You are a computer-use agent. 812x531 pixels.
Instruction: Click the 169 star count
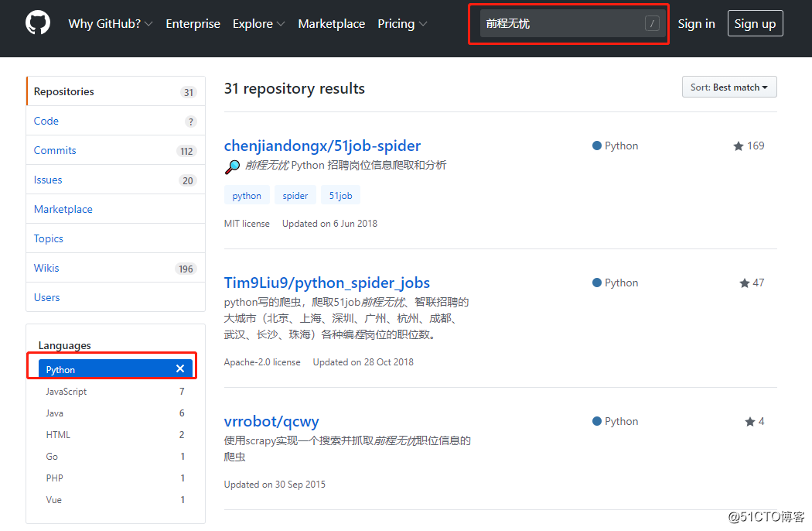756,146
